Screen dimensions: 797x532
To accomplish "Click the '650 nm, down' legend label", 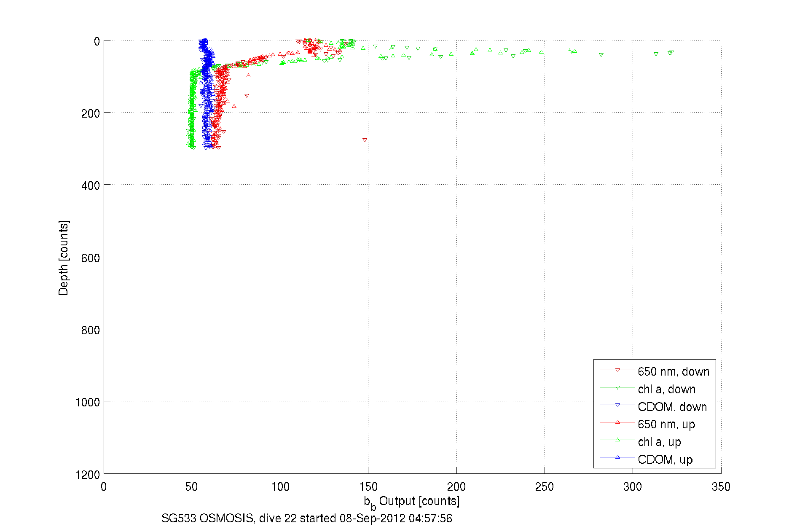I will coord(673,371).
